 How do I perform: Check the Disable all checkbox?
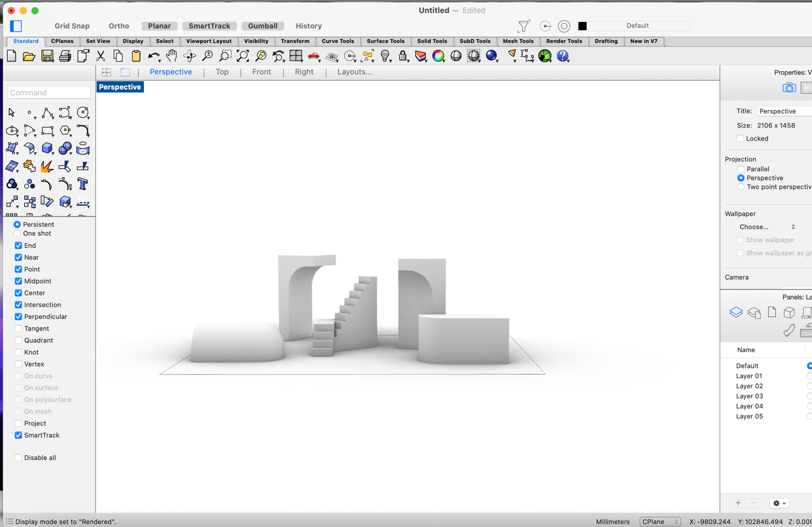19,458
